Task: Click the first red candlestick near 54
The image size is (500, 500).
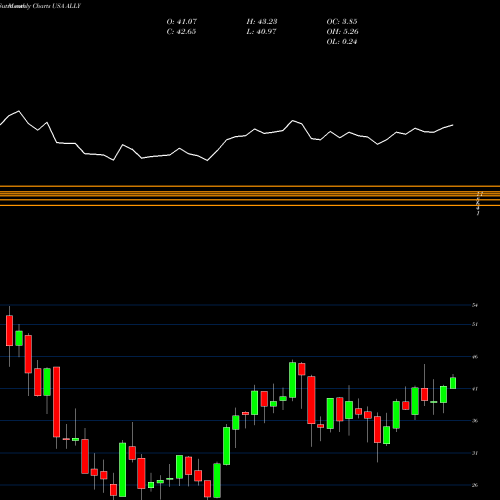Action: [9, 331]
